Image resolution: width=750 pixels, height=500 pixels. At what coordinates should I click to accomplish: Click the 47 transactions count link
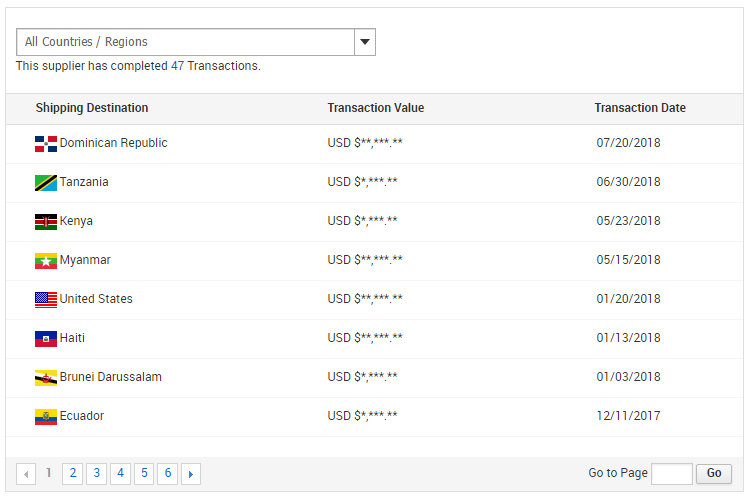coord(177,66)
